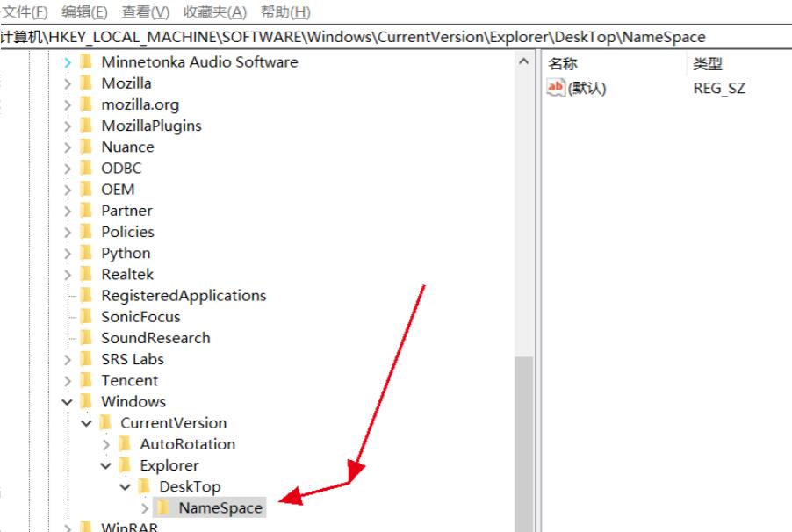792x532 pixels.
Task: Click the SonicFocus folder icon
Action: point(86,316)
